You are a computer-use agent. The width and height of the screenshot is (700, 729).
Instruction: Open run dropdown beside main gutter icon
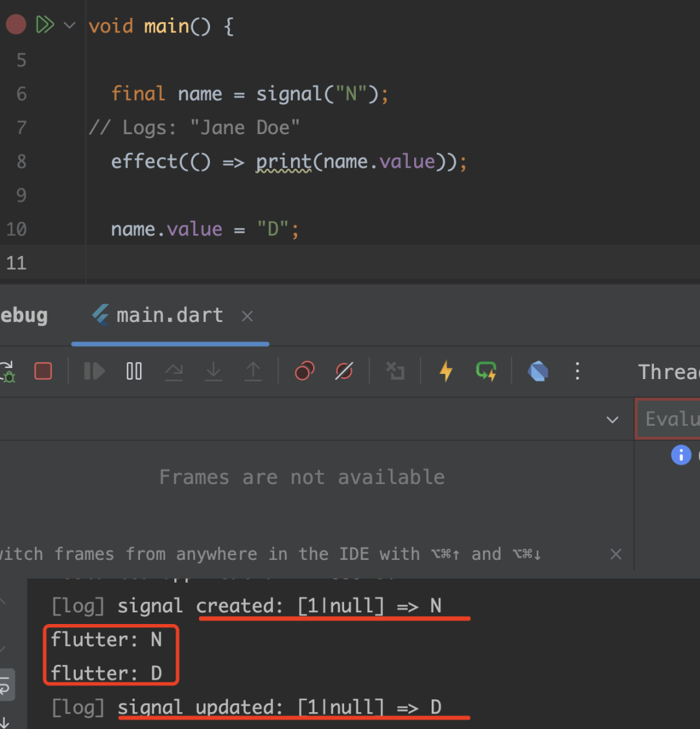[x=69, y=26]
